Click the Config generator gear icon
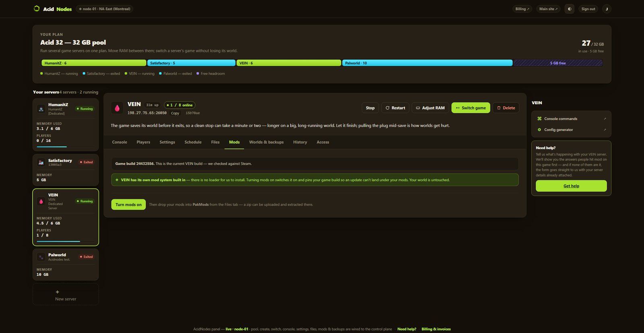This screenshot has height=333, width=644. pyautogui.click(x=539, y=130)
